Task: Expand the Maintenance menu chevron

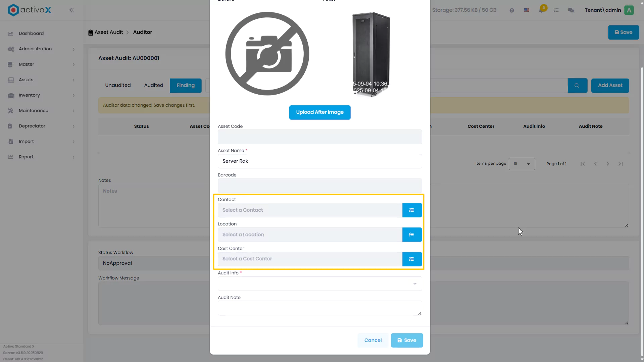Action: [73, 111]
